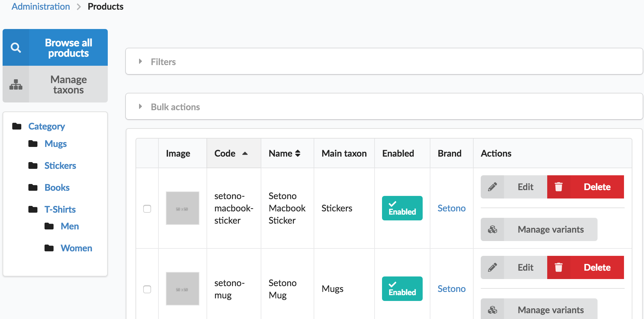Click the Setono Mug image thumbnail

pos(182,289)
